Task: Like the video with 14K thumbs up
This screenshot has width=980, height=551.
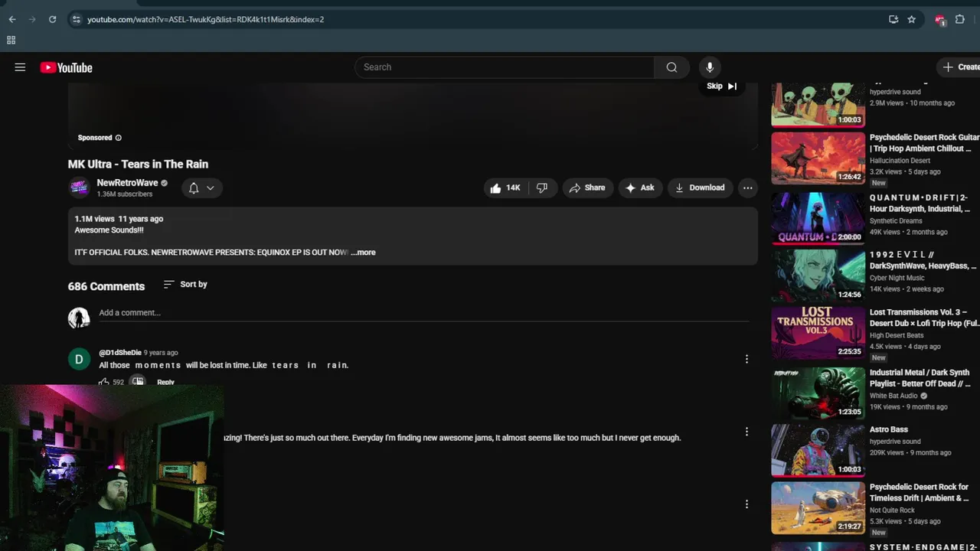Action: click(505, 187)
